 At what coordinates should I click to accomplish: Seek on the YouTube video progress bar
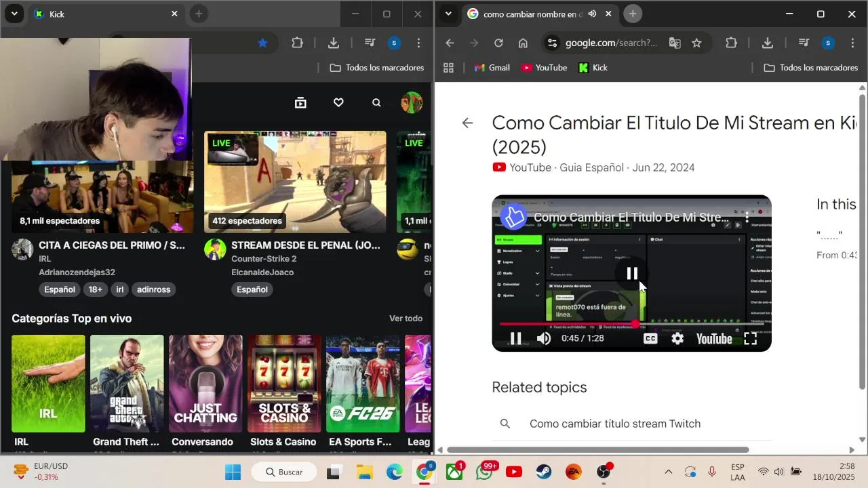(631, 324)
